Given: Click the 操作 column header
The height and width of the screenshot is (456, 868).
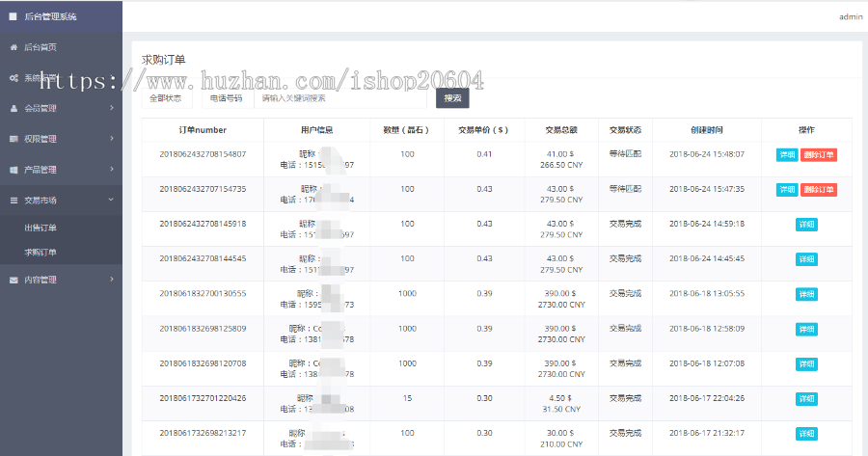Looking at the screenshot, I should pyautogui.click(x=806, y=130).
